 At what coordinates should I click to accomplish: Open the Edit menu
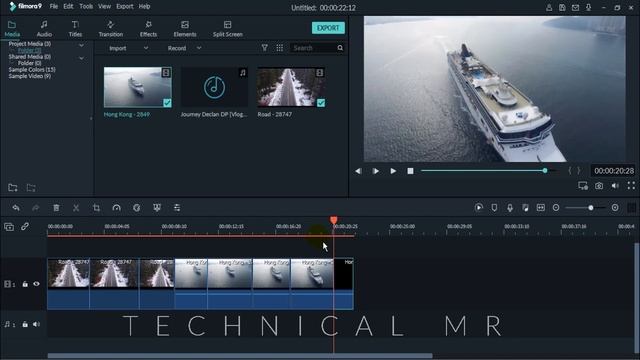tap(68, 7)
